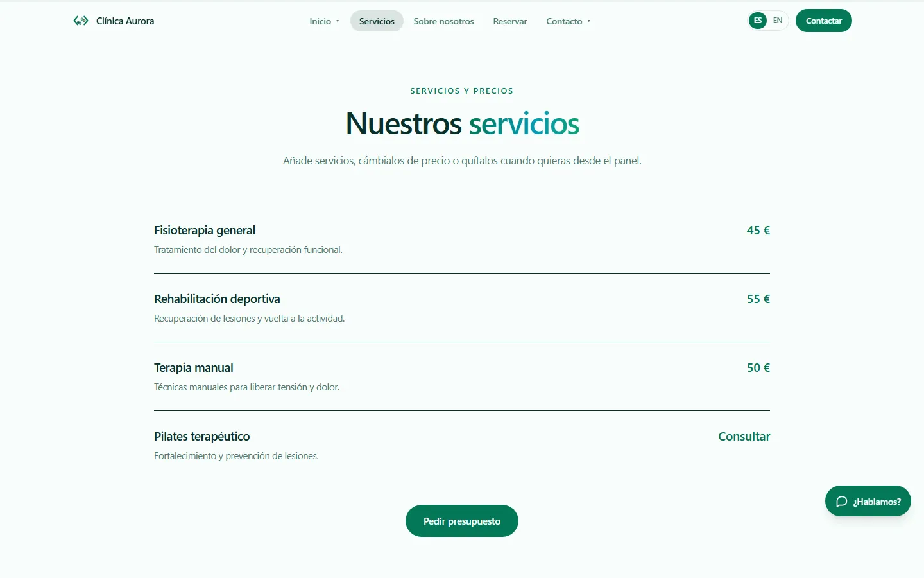Click description 'Fortalecimiento y prevención de lesiones.'
Image resolution: width=924 pixels, height=578 pixels.
(236, 456)
